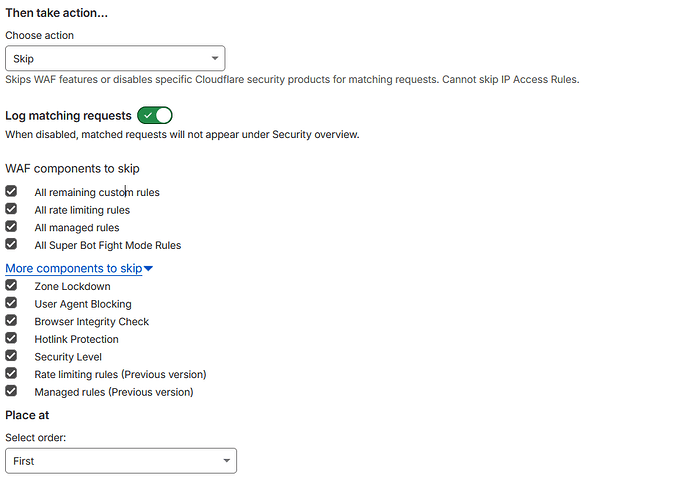
Task: Uncheck All remaining custom rules checkbox
Action: [x=11, y=191]
